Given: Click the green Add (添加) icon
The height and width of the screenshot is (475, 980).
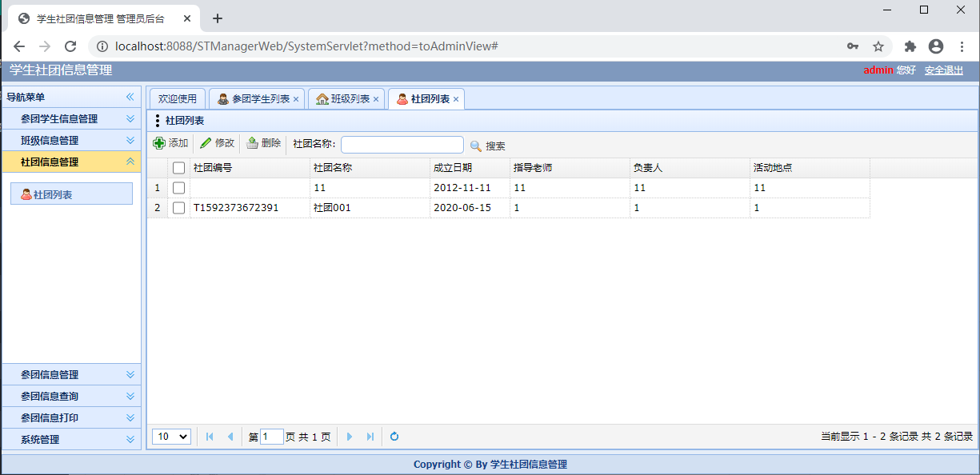Looking at the screenshot, I should coord(159,144).
